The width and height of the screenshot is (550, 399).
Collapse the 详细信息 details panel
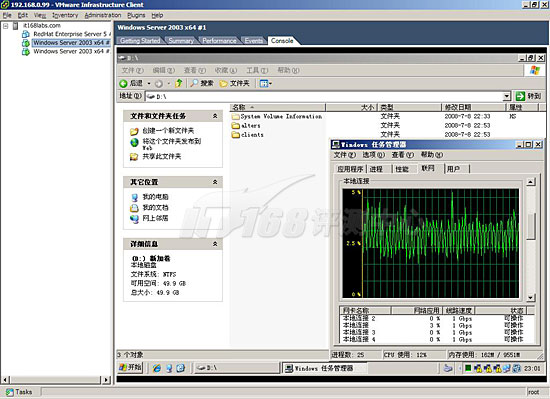[x=215, y=244]
